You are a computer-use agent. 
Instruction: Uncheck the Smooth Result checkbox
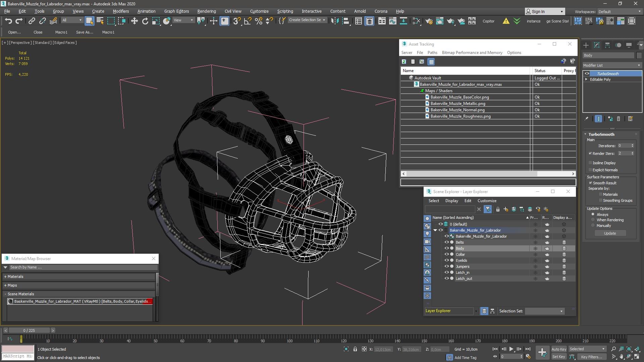590,183
